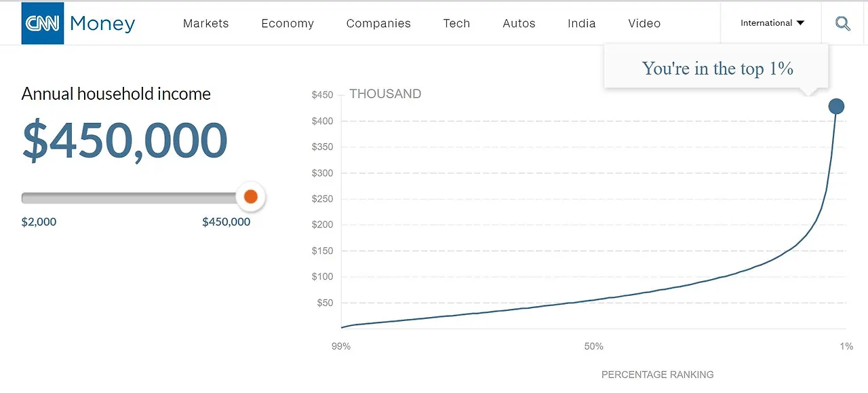Open the India section
Image resolution: width=868 pixels, height=393 pixels.
click(581, 24)
